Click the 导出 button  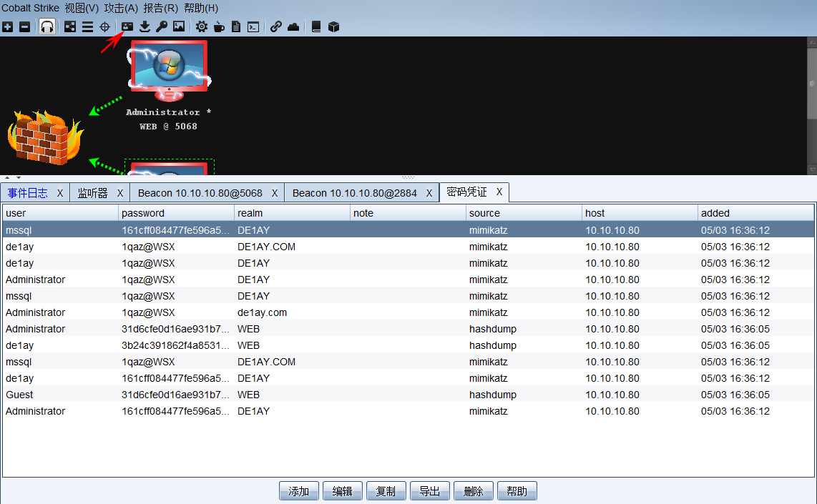pos(430,491)
